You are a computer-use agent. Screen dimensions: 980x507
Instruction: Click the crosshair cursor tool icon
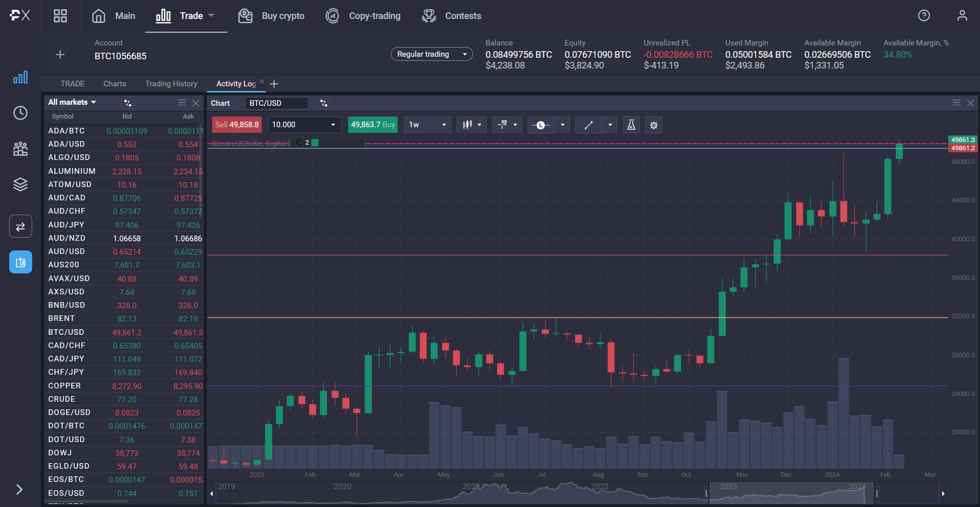coord(503,125)
